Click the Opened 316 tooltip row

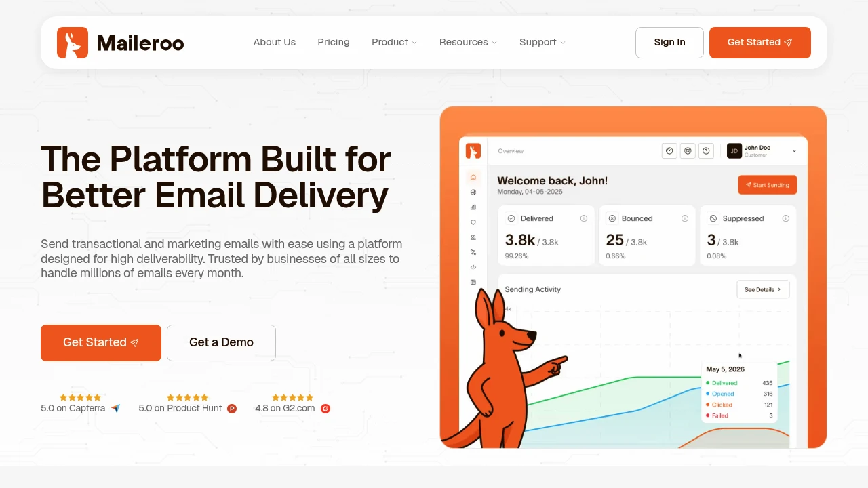(x=739, y=394)
